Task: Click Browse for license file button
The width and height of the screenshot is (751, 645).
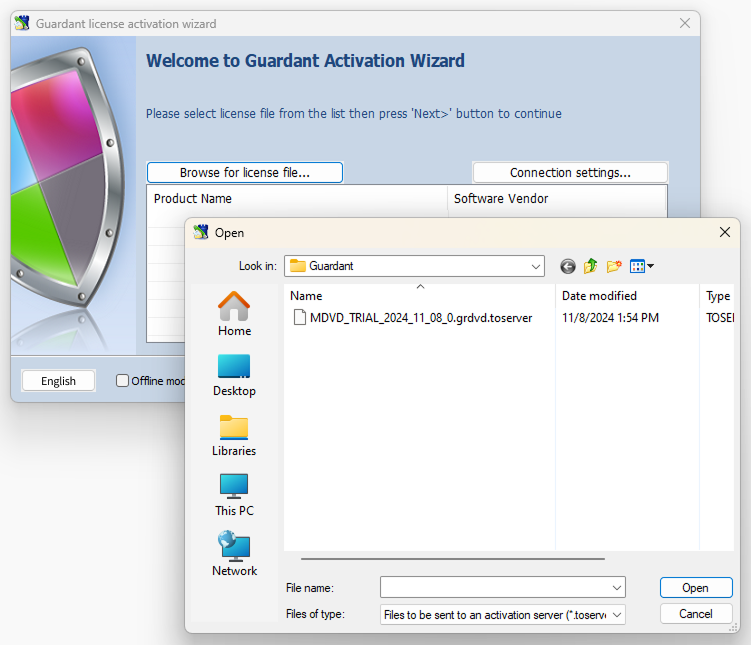Action: [x=245, y=172]
